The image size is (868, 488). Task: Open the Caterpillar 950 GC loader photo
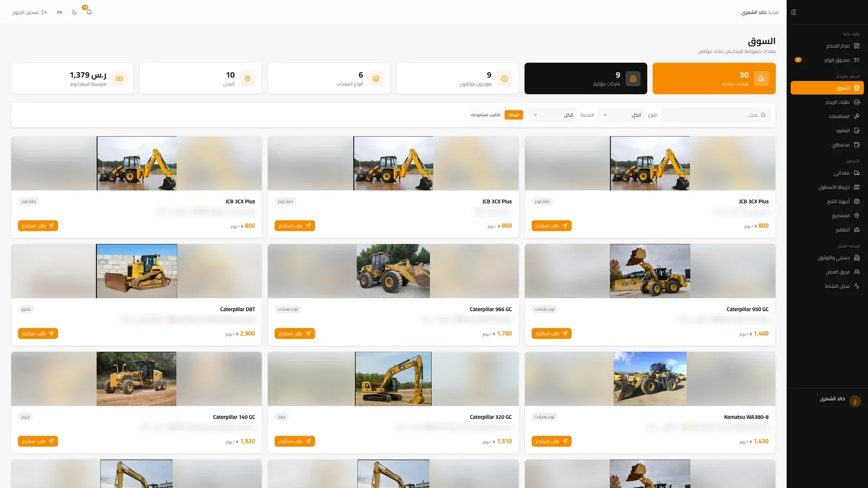coord(650,271)
